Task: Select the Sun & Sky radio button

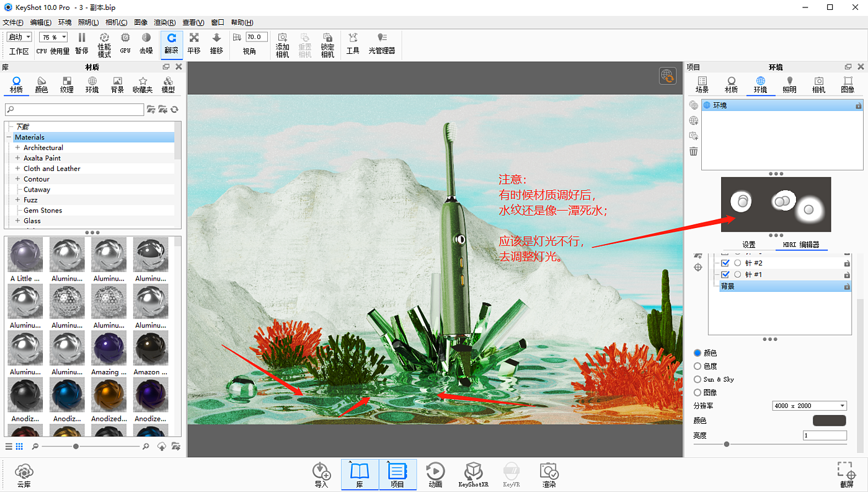Action: [x=697, y=379]
